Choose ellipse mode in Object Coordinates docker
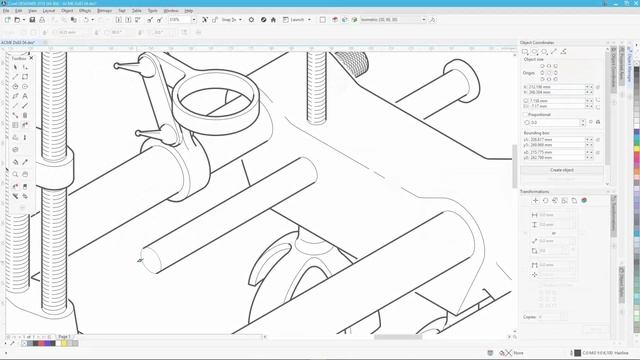The image size is (640, 360). point(535,51)
